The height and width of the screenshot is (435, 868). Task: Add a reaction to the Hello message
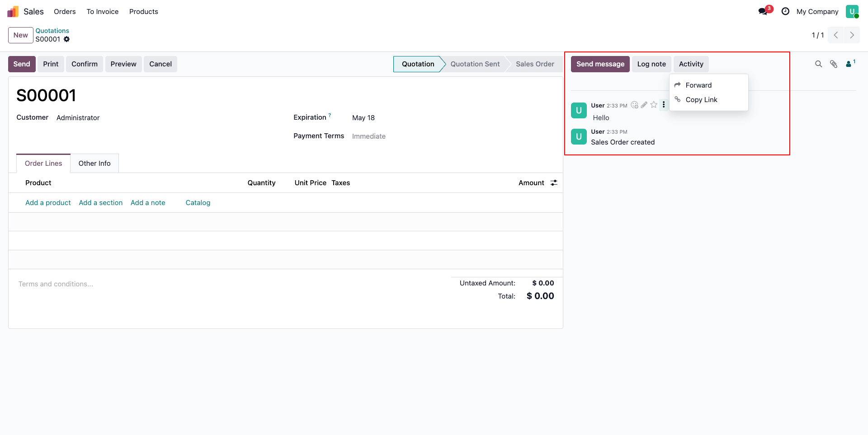(x=635, y=105)
